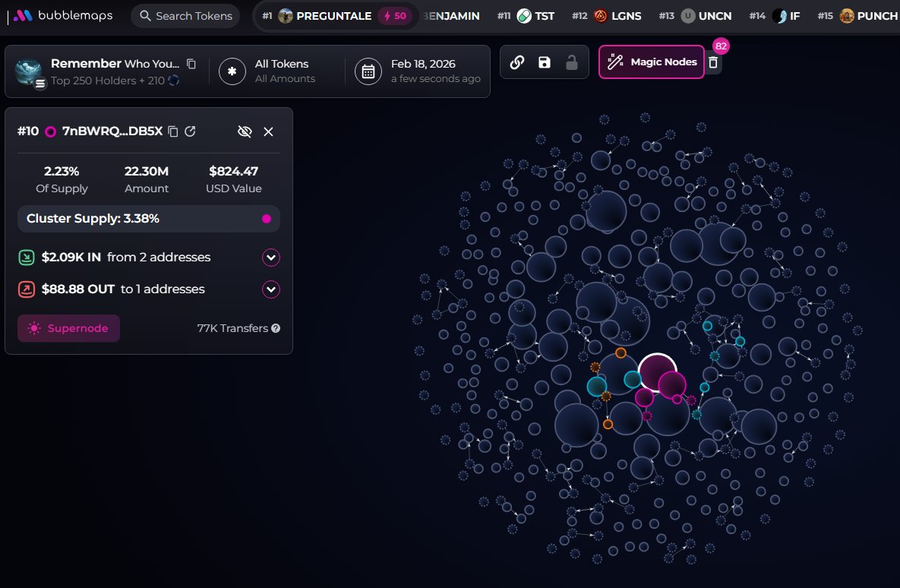Click the Cluster Supply: 3.38% bar
The height and width of the screenshot is (588, 900).
(x=149, y=219)
